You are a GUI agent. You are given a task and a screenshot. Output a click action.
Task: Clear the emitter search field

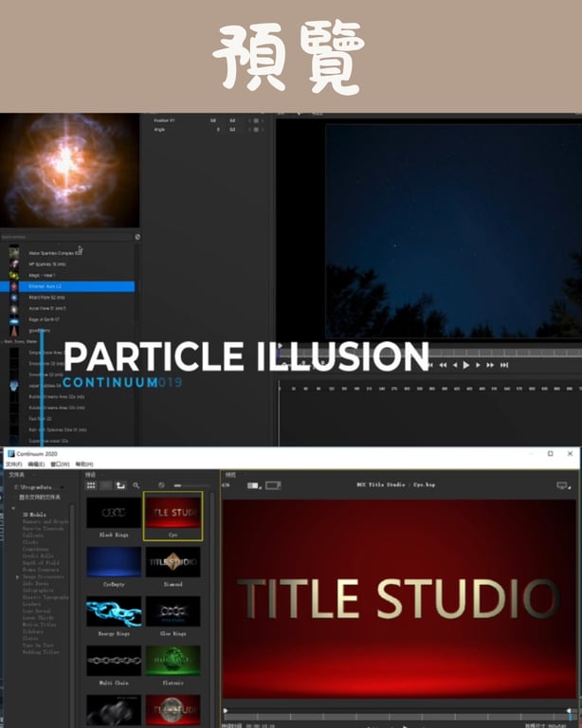click(x=137, y=237)
